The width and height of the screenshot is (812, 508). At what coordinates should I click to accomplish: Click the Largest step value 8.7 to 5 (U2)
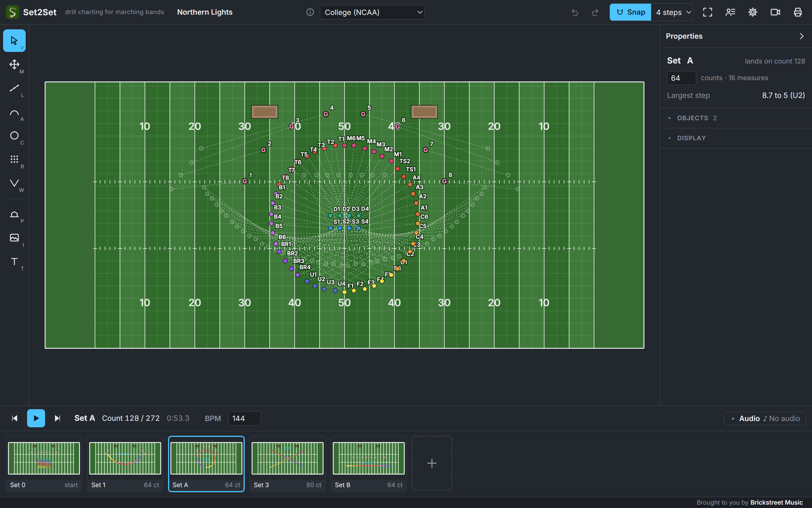[x=783, y=95]
